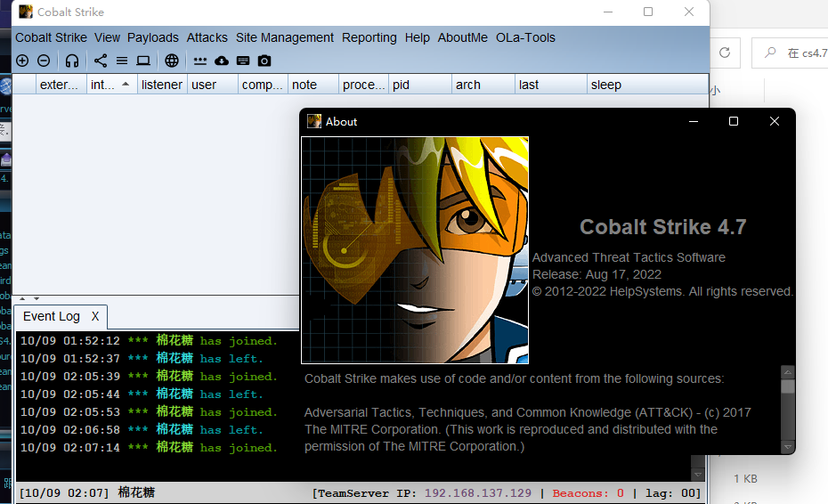Image resolution: width=828 pixels, height=504 pixels.
Task: Click the Beacons: 0 status text
Action: (589, 493)
